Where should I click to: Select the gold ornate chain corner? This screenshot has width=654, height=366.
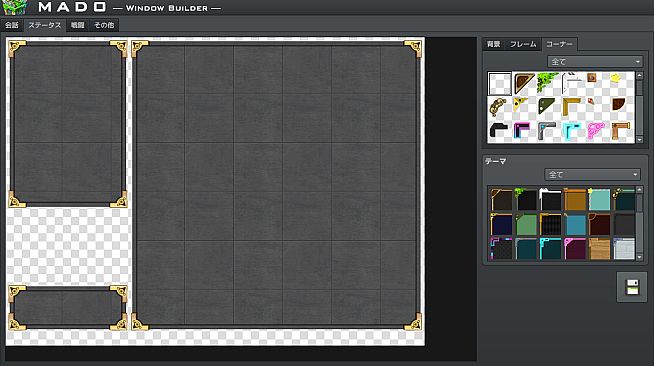click(x=499, y=107)
